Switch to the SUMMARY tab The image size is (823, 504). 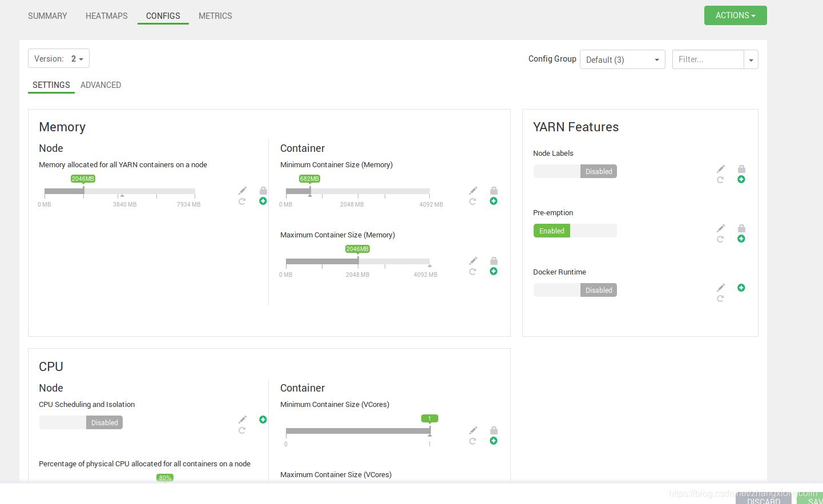pyautogui.click(x=47, y=16)
